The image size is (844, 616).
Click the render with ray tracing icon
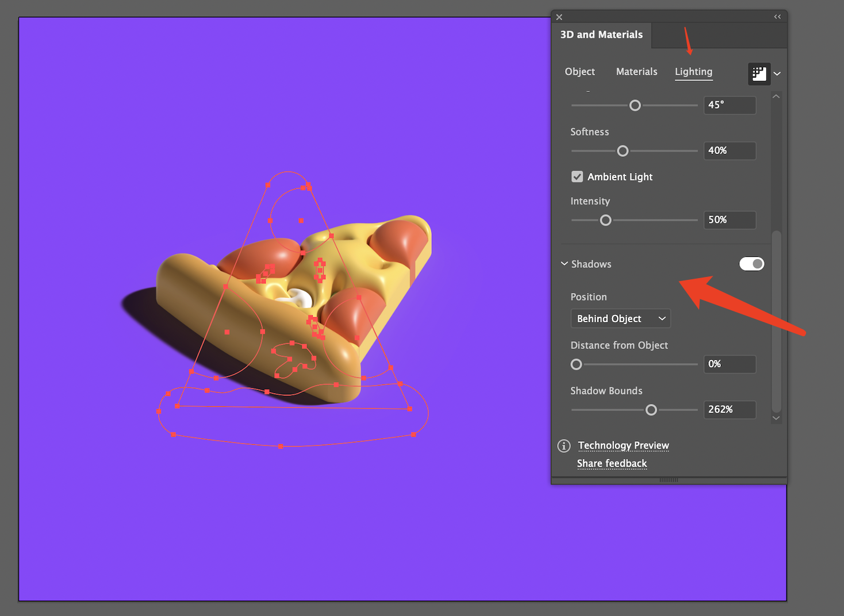point(759,74)
